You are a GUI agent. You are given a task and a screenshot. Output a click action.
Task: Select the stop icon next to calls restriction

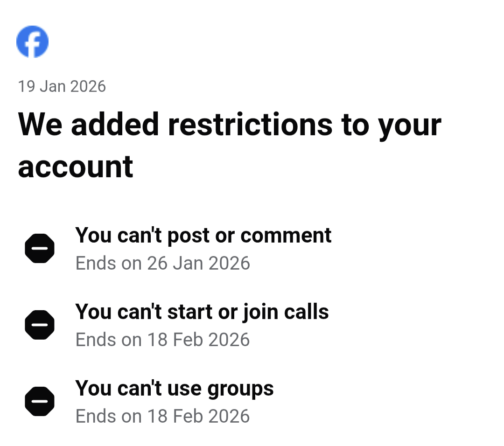point(40,325)
